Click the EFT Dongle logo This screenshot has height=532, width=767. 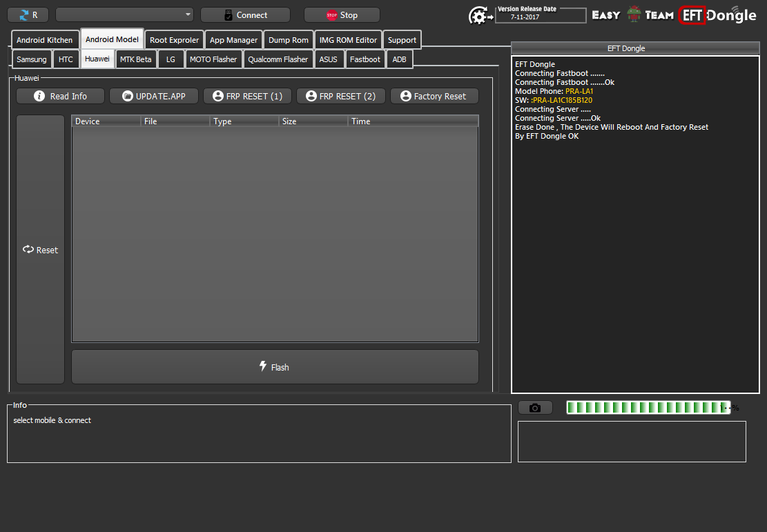(x=717, y=15)
